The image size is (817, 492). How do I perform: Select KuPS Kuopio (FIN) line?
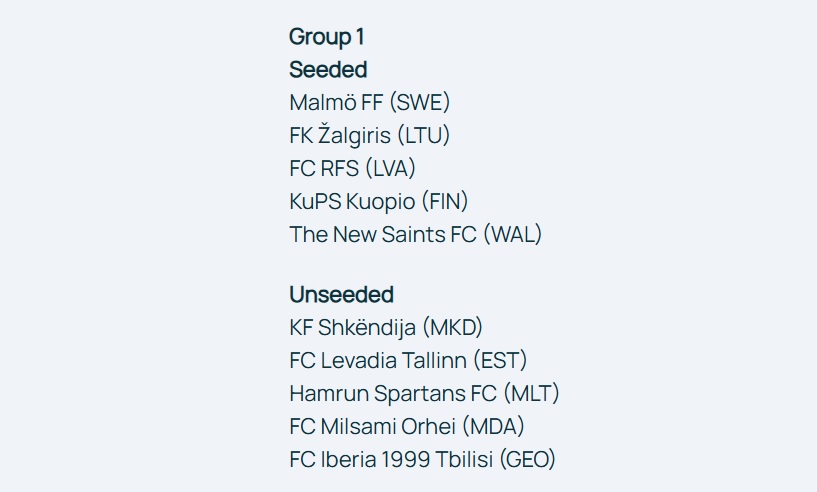click(379, 202)
